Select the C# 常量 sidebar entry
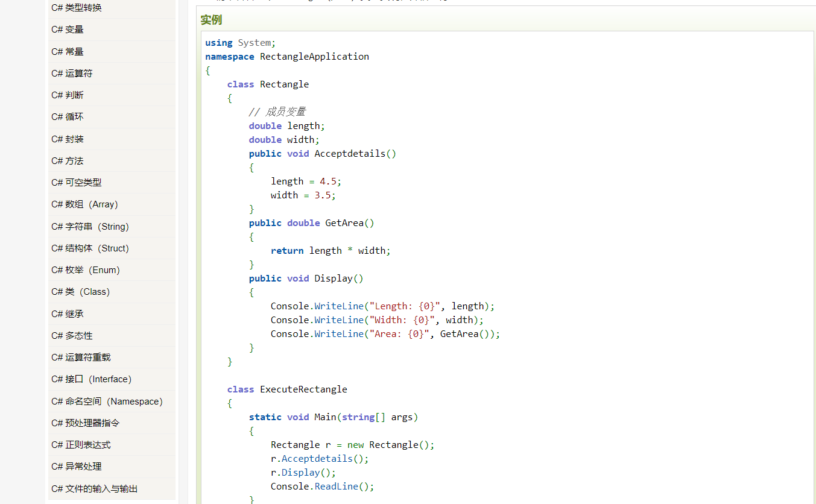 68,52
